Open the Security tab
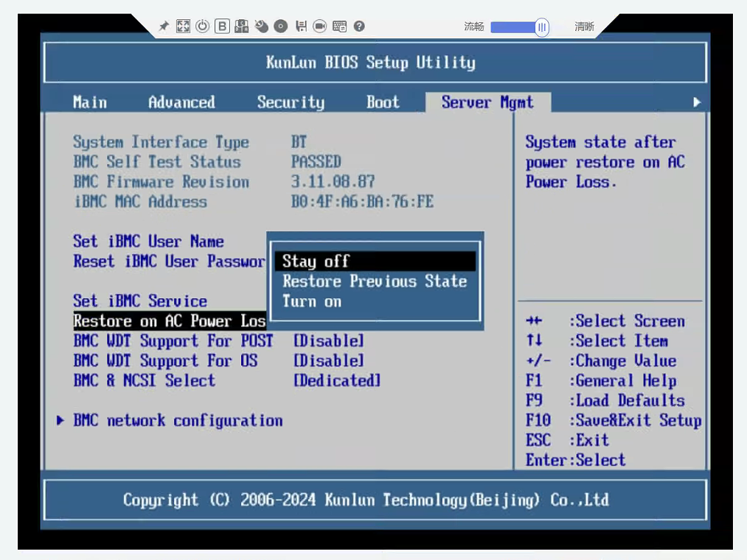 291,102
